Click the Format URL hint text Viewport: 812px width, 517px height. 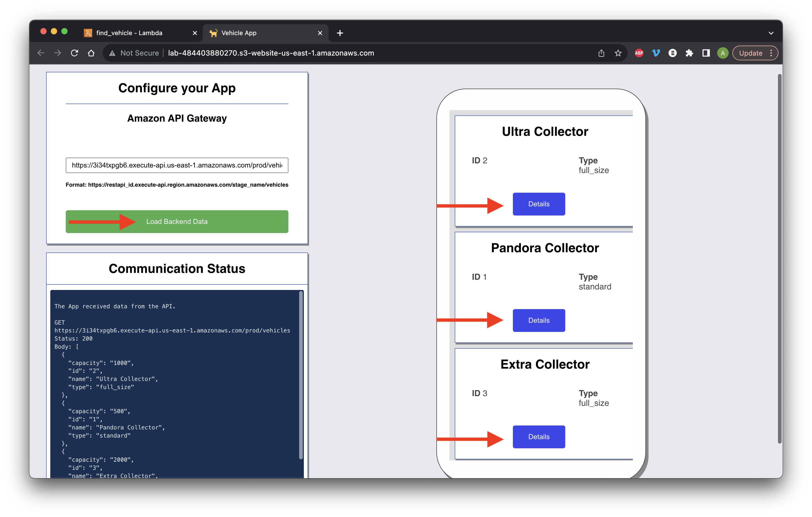pyautogui.click(x=177, y=185)
